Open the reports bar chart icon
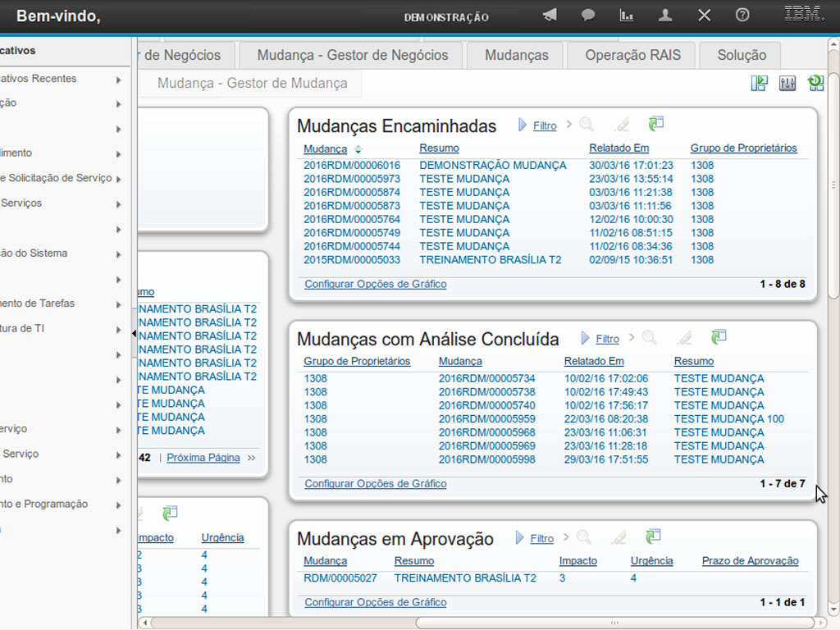The width and height of the screenshot is (840, 630). (627, 16)
